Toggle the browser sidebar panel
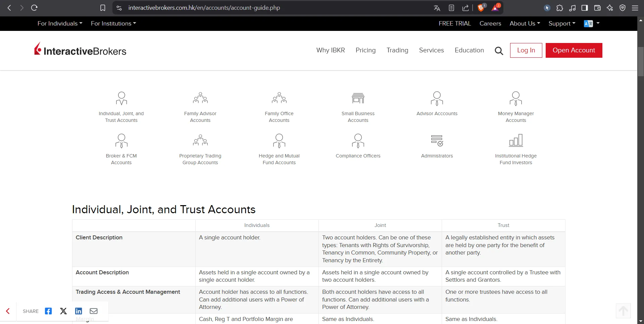Viewport: 644px width, 324px height. [x=585, y=8]
